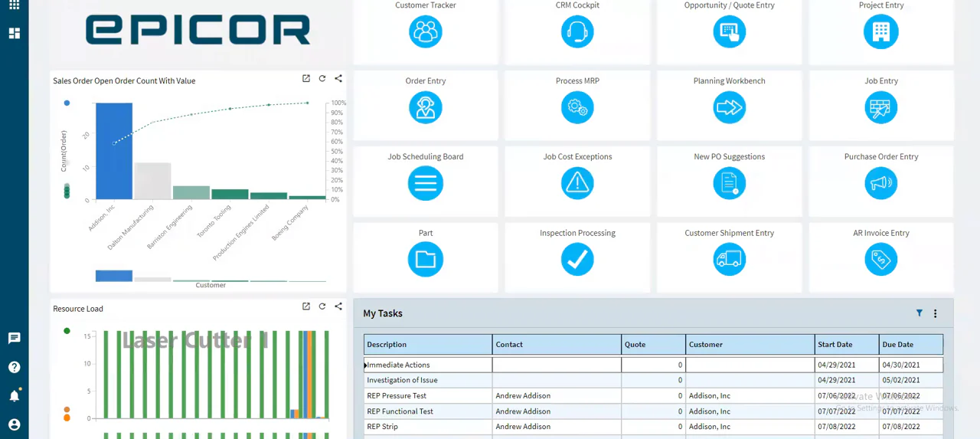Click due date '05/02/2021' cell
The width and height of the screenshot is (980, 439).
tap(911, 380)
